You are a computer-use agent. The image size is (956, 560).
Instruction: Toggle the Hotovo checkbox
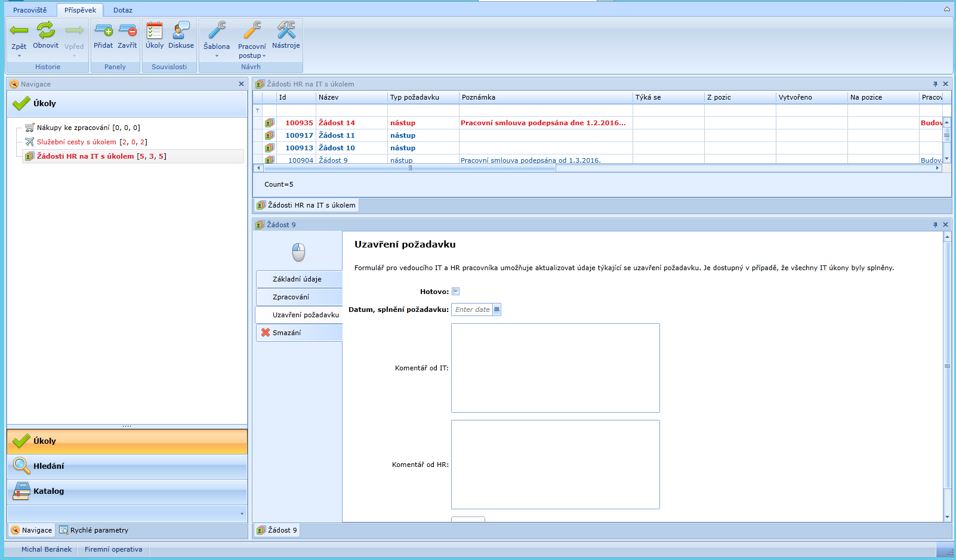click(456, 292)
